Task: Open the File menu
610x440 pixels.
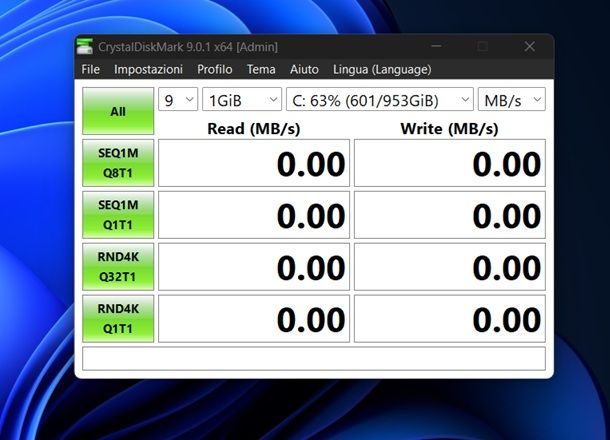Action: (x=91, y=69)
